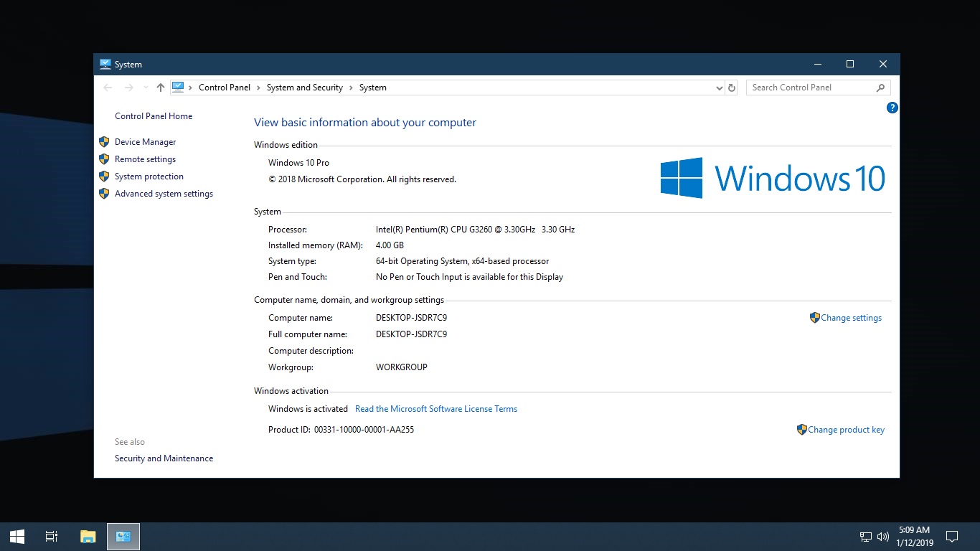
Task: Click the search magnifier icon
Action: point(880,88)
